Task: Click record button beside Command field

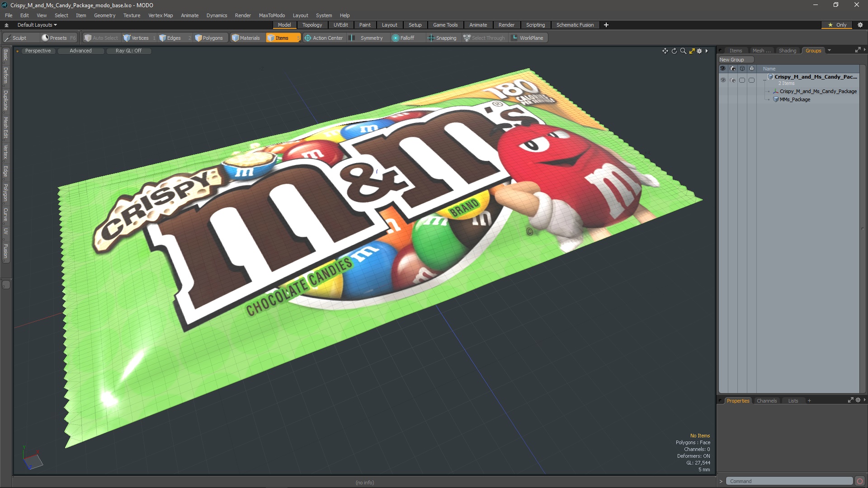Action: pyautogui.click(x=860, y=481)
